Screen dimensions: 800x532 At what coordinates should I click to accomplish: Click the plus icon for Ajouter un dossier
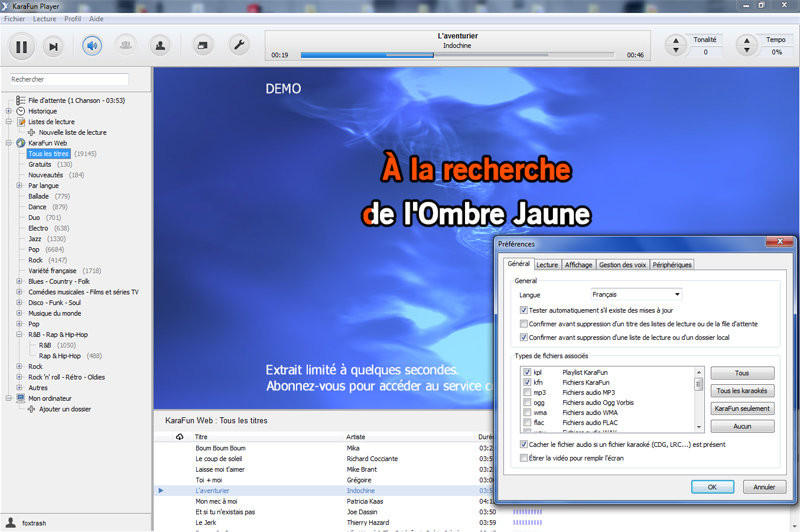(32, 409)
